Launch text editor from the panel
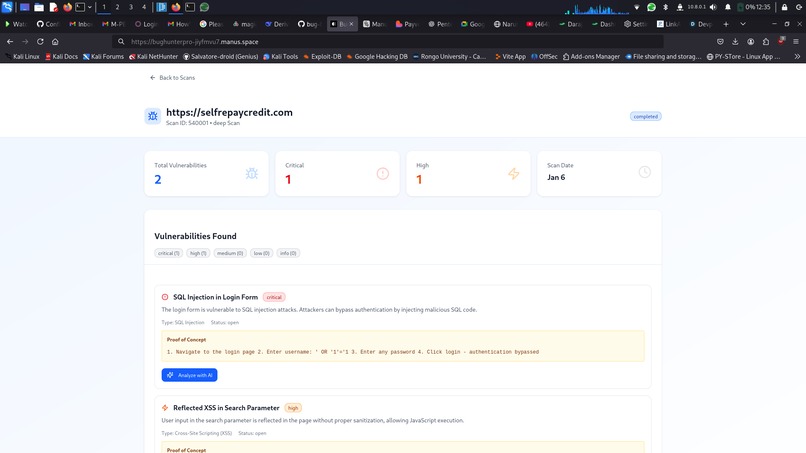Screen dimensions: 806x453 53,7
